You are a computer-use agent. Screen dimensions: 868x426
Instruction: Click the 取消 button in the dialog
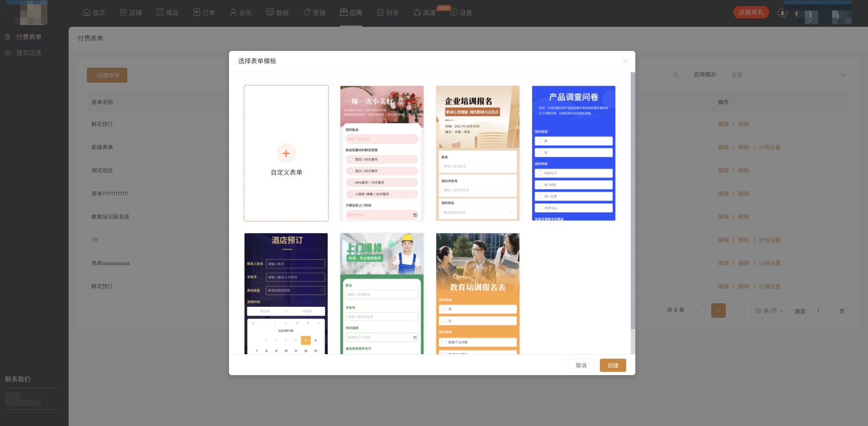pyautogui.click(x=581, y=366)
